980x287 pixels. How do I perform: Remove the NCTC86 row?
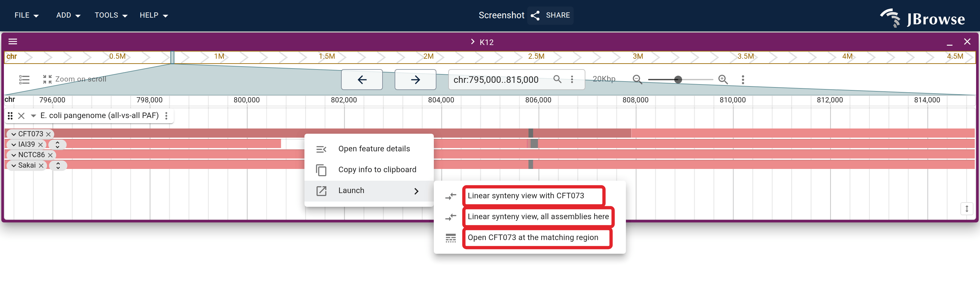[x=50, y=155]
